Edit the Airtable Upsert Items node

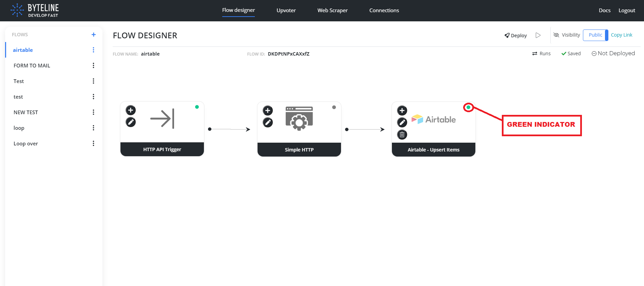[402, 122]
